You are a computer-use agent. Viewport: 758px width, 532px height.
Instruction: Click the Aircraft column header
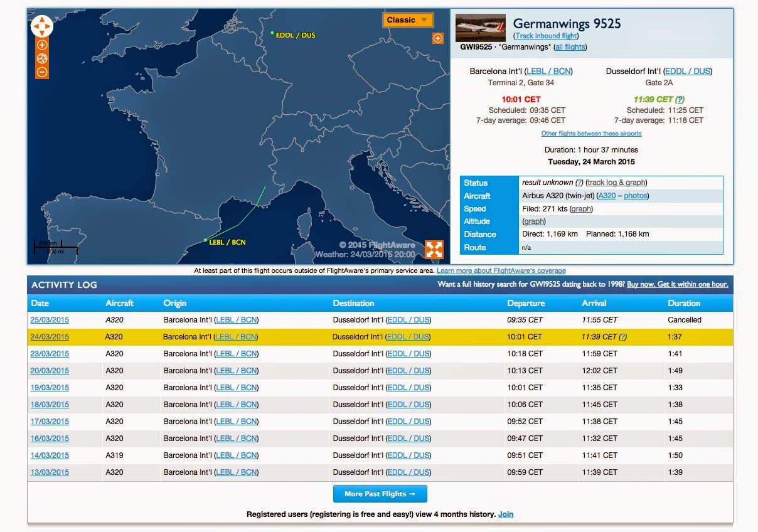[119, 303]
